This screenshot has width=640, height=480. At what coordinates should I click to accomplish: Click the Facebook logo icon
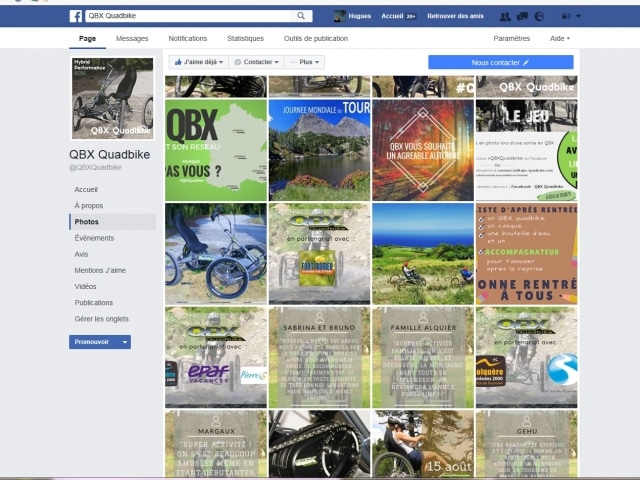pos(76,16)
